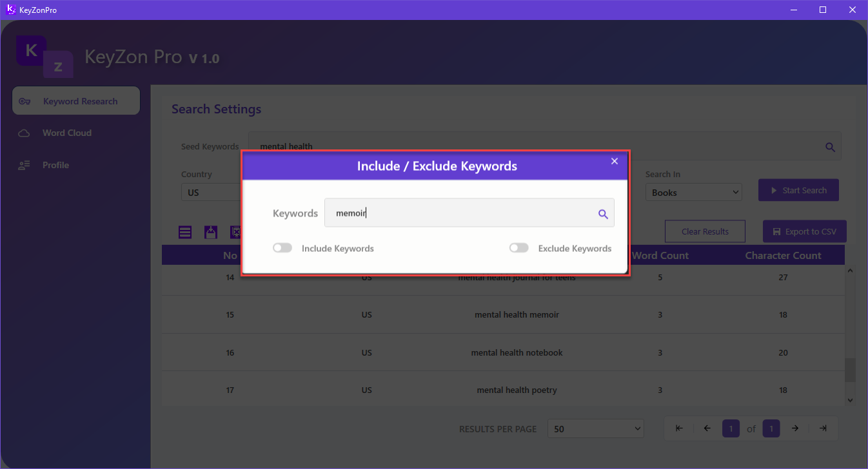
Task: Click Clear Results above the table
Action: (704, 231)
